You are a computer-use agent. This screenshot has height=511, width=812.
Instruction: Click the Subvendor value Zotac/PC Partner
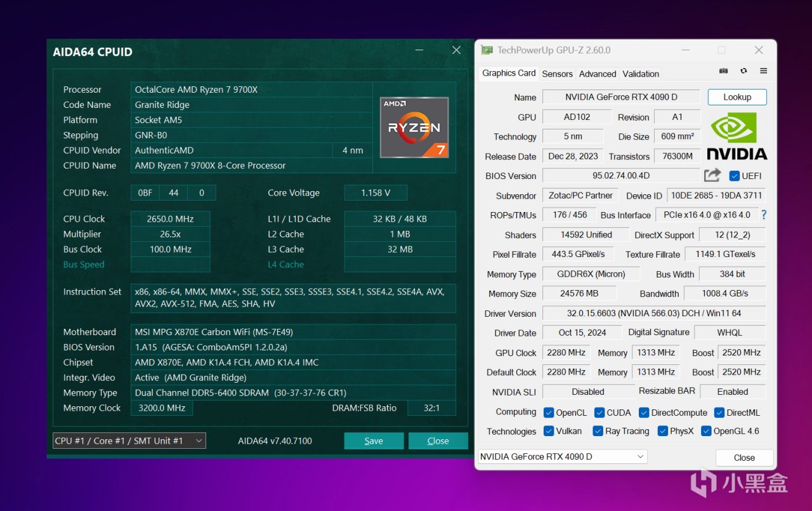pyautogui.click(x=581, y=196)
